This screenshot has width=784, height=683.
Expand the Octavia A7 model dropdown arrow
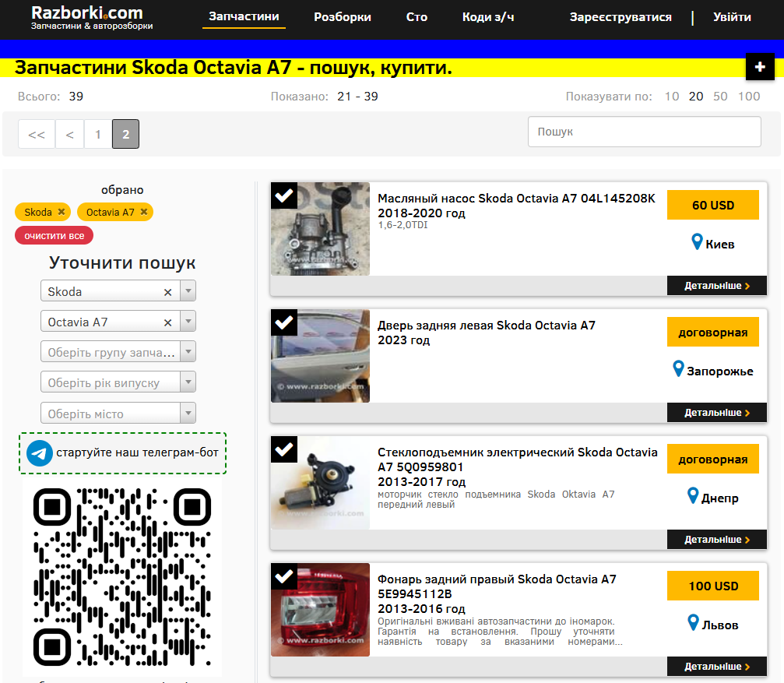pyautogui.click(x=188, y=321)
